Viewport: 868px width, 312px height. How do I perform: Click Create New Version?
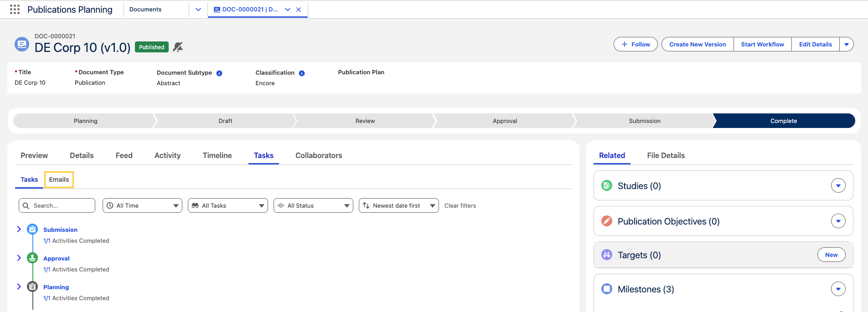[697, 44]
